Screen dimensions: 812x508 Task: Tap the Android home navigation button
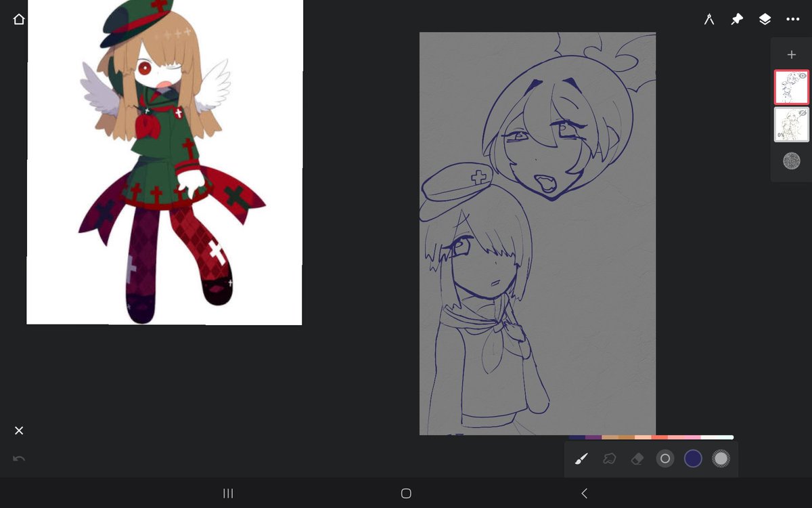[x=406, y=493]
